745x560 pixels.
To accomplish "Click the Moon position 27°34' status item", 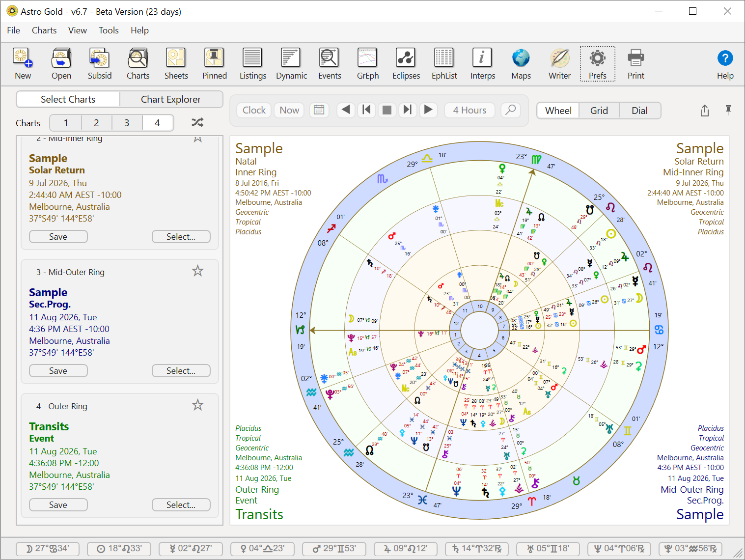I will [48, 549].
